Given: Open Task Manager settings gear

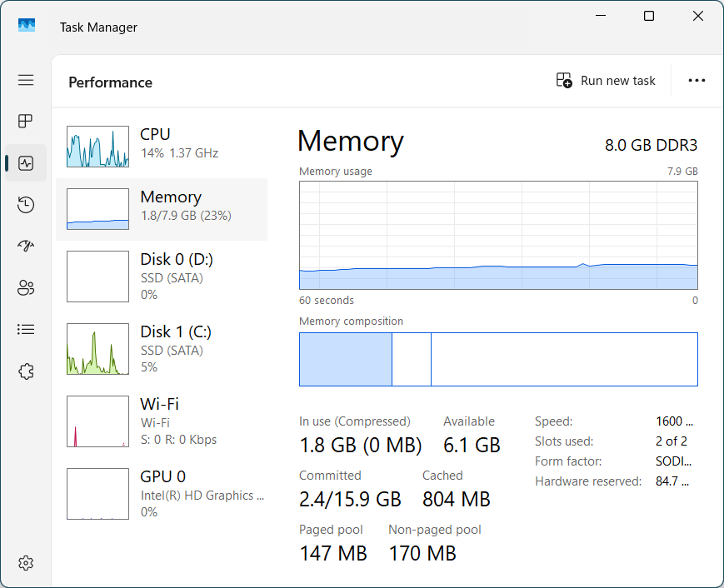Looking at the screenshot, I should [x=26, y=563].
